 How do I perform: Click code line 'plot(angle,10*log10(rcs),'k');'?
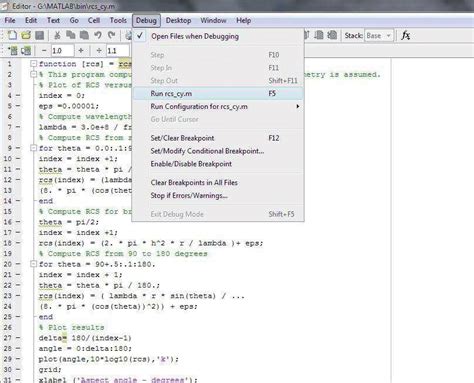point(109,359)
